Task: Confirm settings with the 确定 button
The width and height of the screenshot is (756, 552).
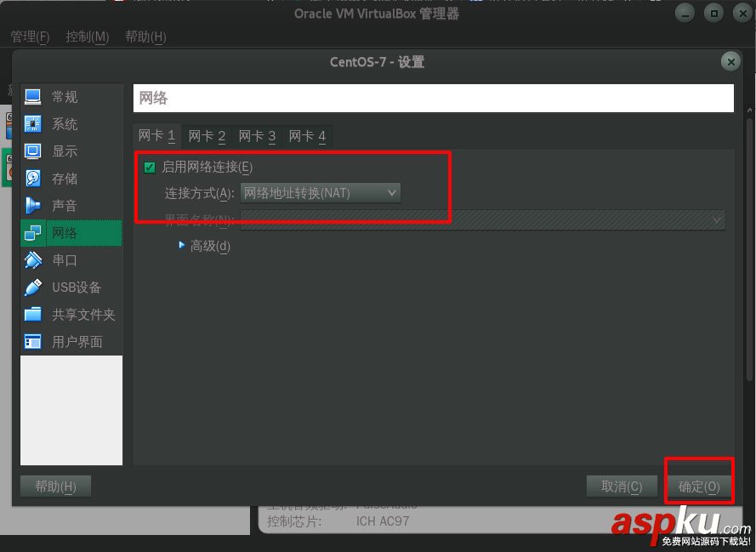Action: tap(699, 486)
